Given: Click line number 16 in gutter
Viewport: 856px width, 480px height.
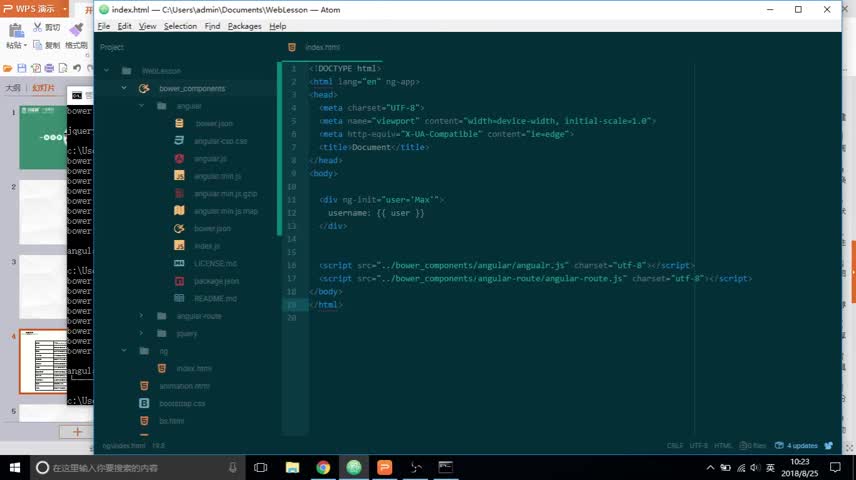Looking at the screenshot, I should click(x=292, y=265).
